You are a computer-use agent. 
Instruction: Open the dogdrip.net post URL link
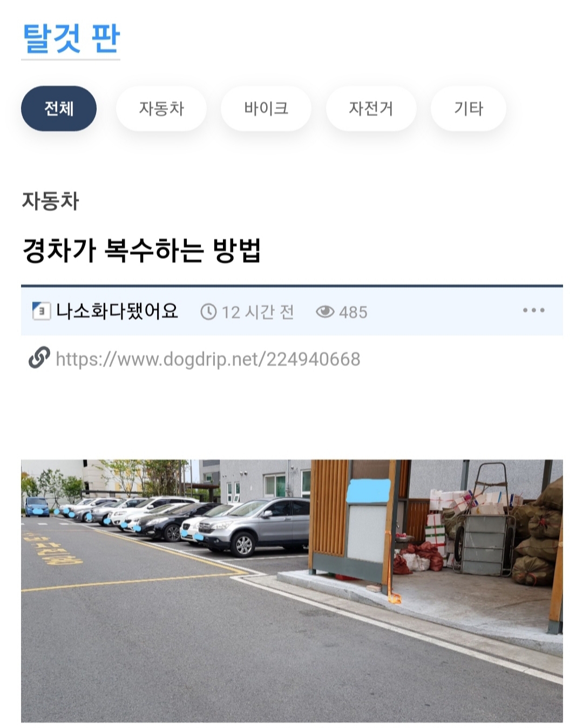[x=208, y=359]
